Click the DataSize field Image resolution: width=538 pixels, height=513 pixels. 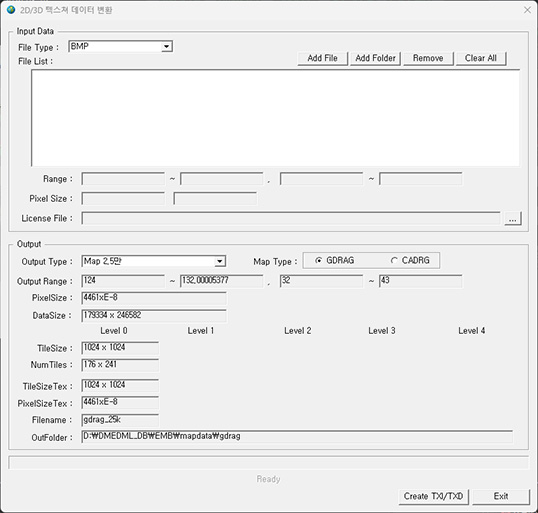pyautogui.click(x=154, y=316)
